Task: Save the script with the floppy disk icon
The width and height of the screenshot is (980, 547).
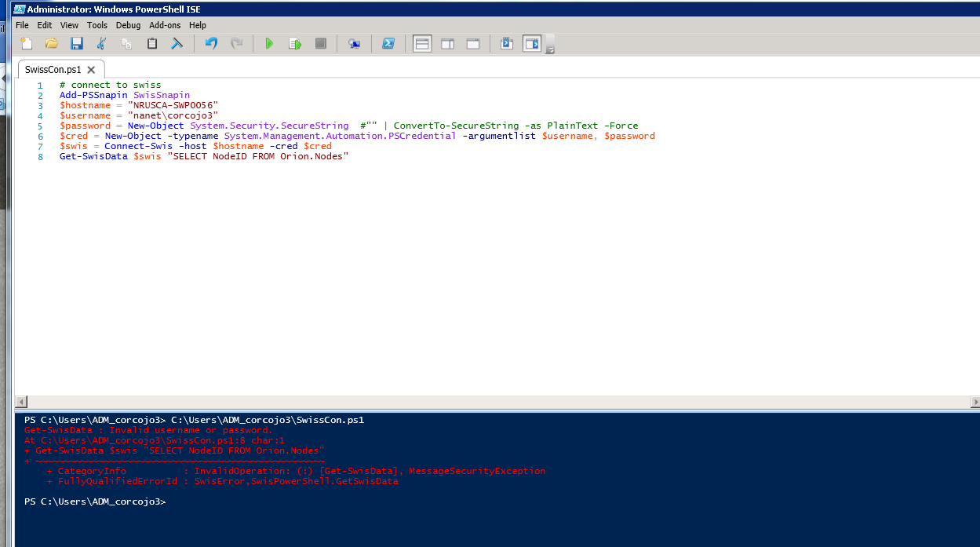Action: coord(77,44)
